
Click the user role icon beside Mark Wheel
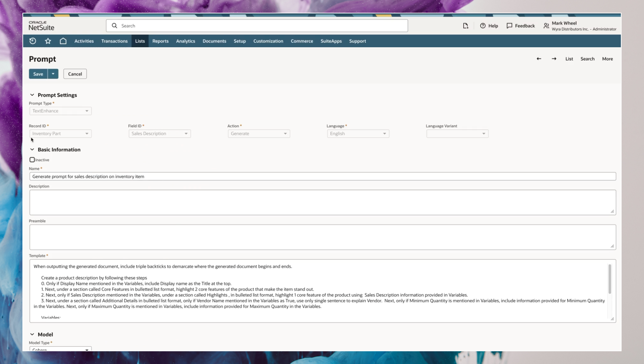[546, 26]
